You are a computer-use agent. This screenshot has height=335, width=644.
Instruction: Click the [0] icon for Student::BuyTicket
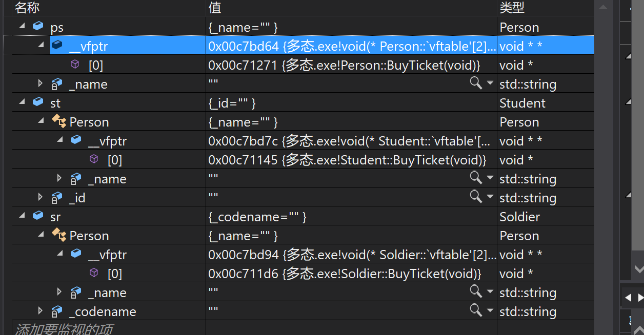coord(94,159)
